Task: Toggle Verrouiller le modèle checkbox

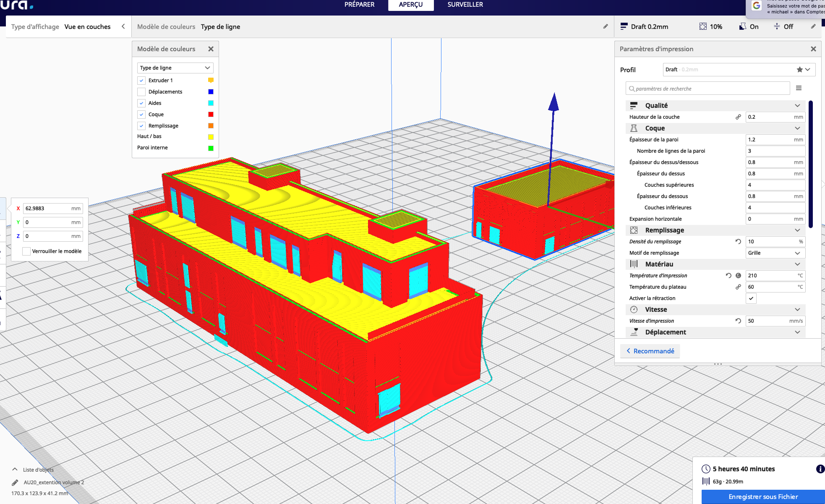Action: tap(26, 251)
